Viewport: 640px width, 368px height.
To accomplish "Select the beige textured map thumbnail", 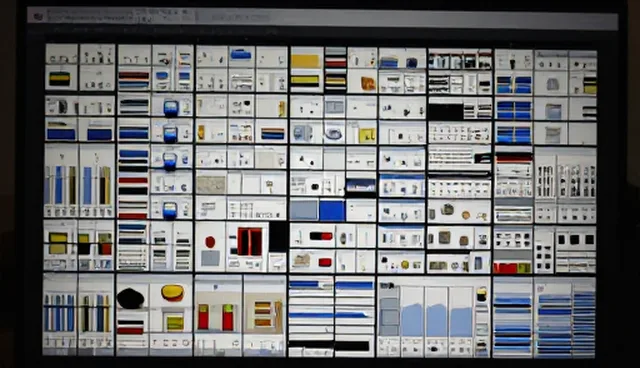I will [211, 185].
